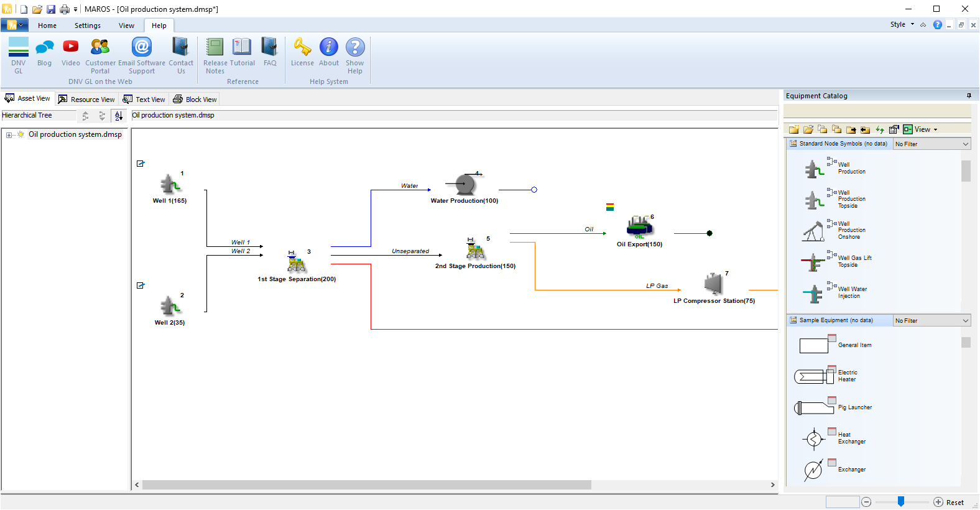The height and width of the screenshot is (510, 980).
Task: Open the FAQ reference icon
Action: point(270,52)
